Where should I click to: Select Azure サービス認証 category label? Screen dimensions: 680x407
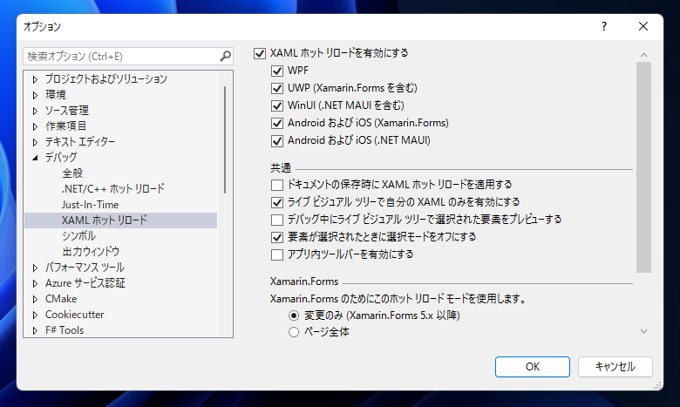tap(85, 283)
